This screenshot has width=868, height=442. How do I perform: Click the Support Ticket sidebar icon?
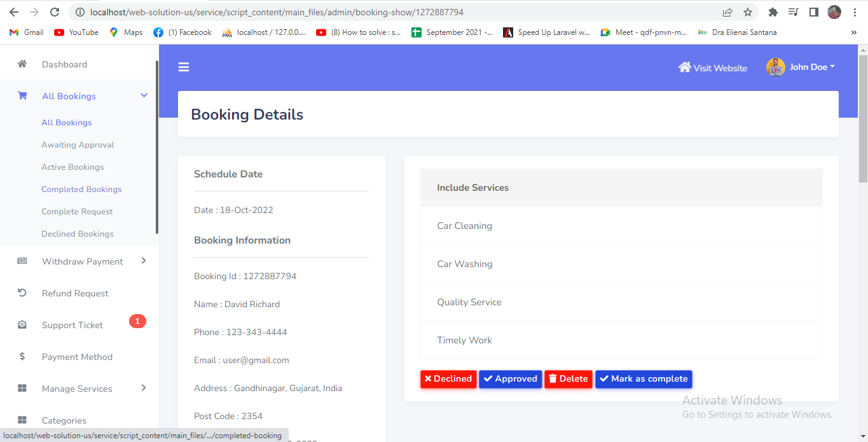click(22, 325)
